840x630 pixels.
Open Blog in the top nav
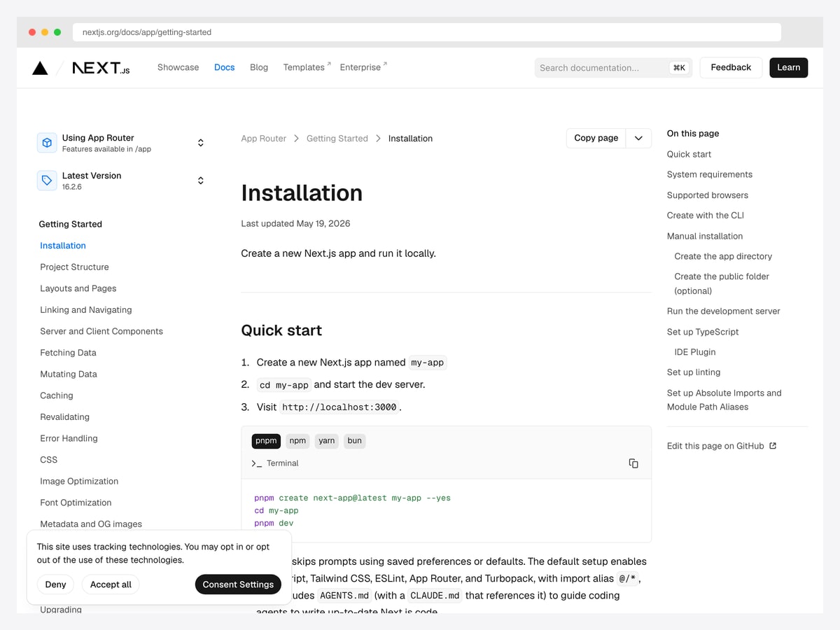click(259, 67)
